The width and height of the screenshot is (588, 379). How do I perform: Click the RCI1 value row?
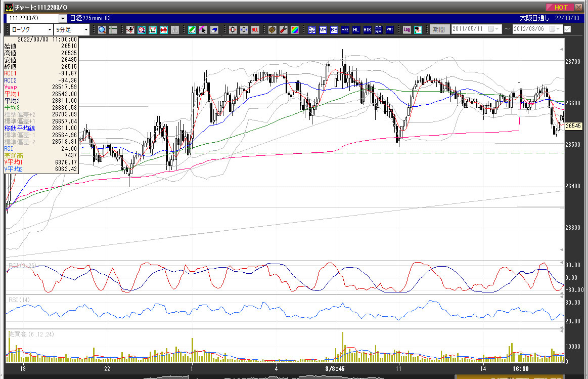coord(40,73)
